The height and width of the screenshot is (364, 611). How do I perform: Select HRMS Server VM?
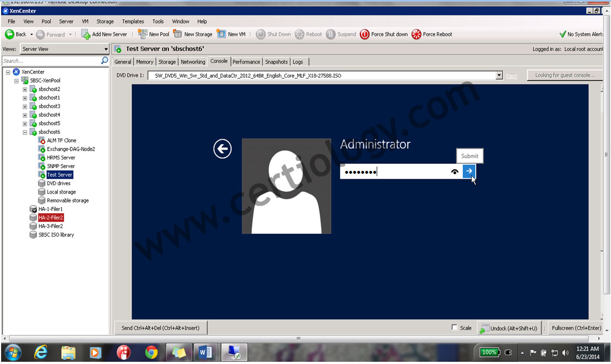(61, 158)
